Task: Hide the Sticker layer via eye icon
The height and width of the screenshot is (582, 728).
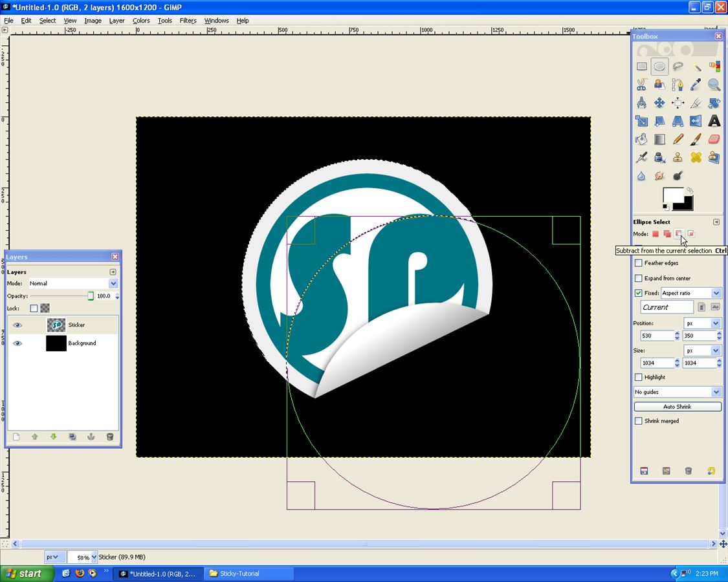Action: pos(17,325)
